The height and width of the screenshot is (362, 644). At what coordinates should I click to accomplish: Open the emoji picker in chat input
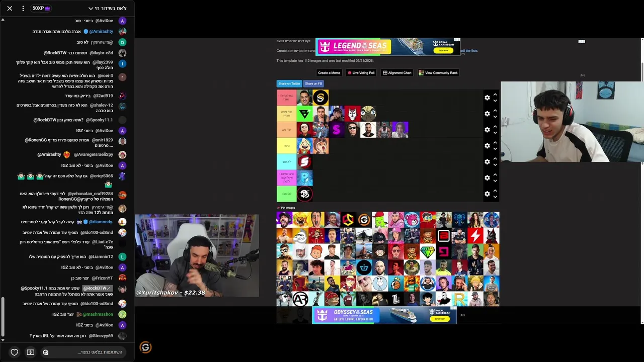point(45,352)
